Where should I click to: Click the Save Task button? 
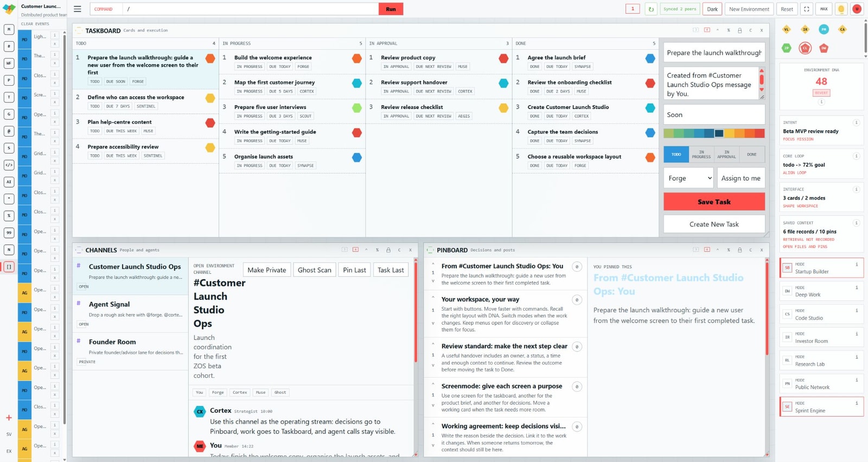coord(714,202)
